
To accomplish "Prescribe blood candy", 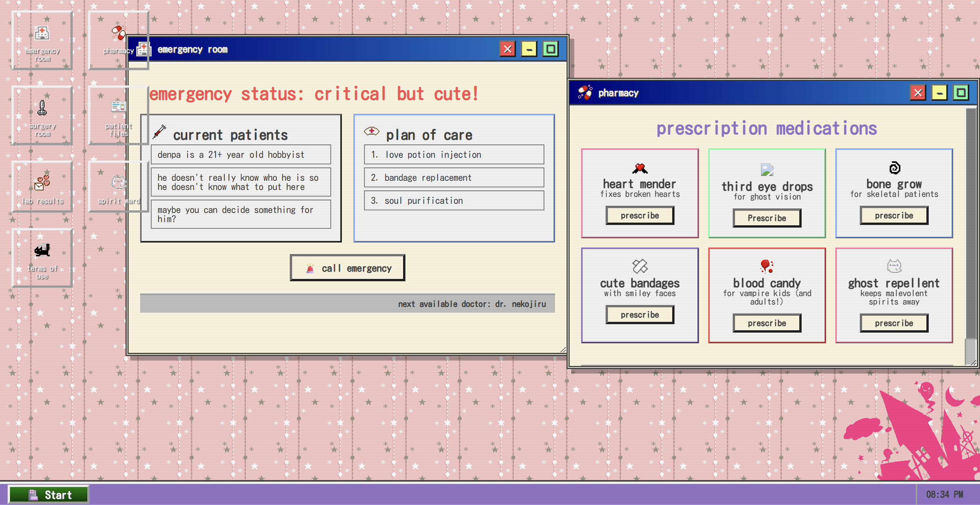I will click(767, 323).
